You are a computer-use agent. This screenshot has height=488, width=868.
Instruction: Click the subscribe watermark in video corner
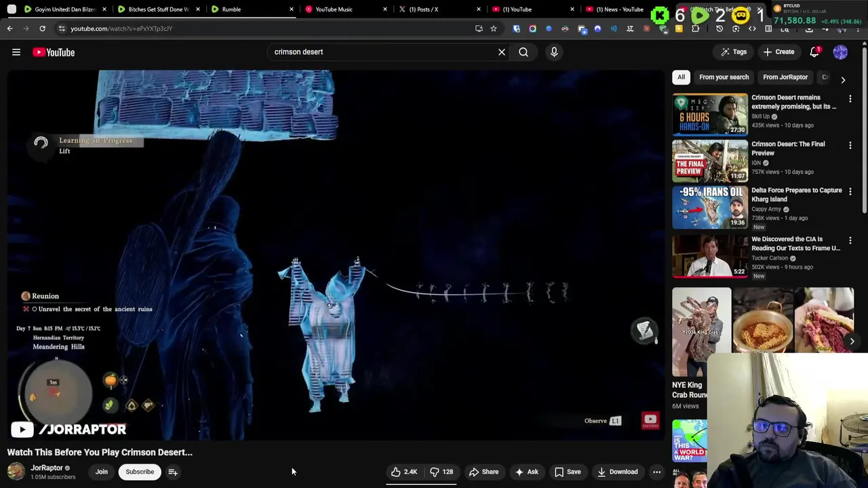(x=650, y=421)
